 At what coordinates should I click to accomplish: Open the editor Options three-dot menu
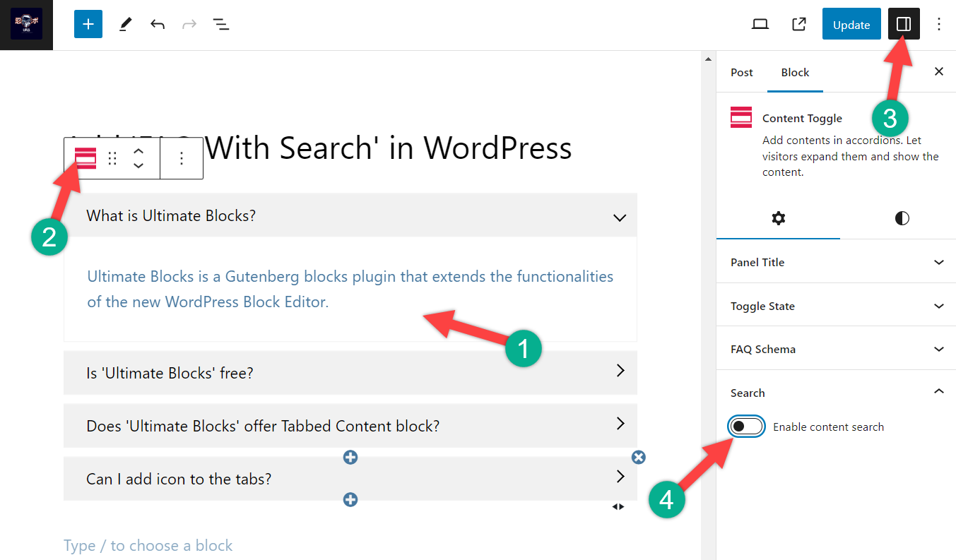(x=939, y=25)
